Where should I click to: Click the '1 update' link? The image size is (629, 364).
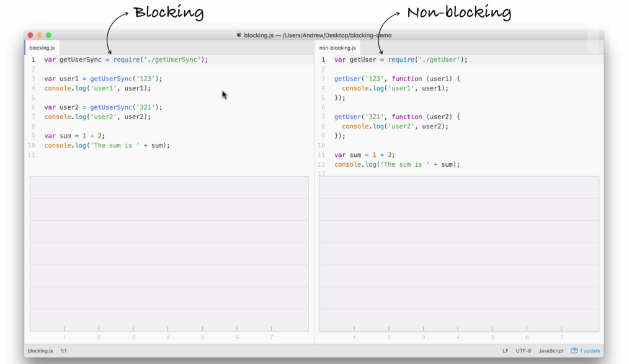click(590, 351)
